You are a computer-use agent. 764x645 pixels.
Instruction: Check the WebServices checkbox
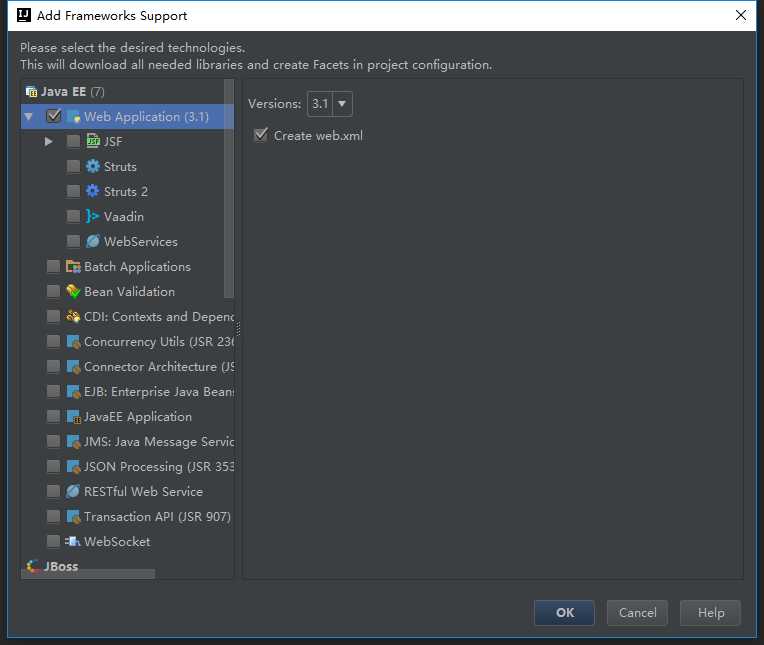tap(73, 241)
